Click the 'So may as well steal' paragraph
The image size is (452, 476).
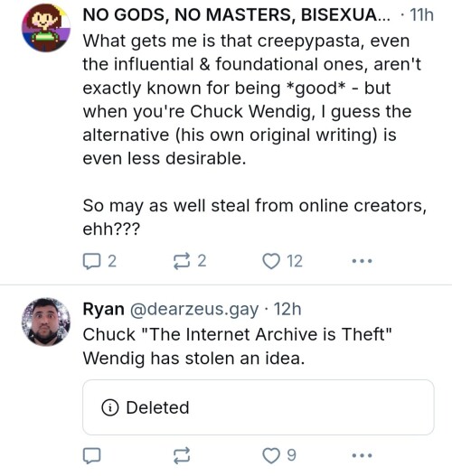click(255, 217)
